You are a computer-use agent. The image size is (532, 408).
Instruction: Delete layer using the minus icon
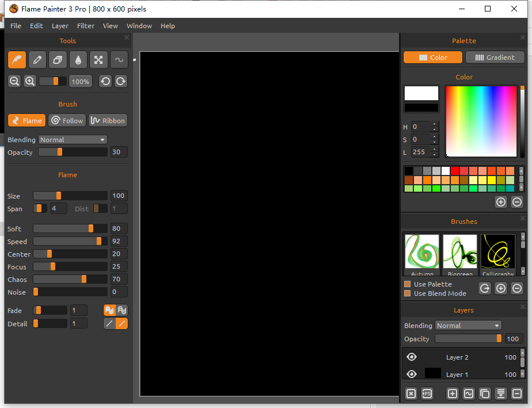click(x=516, y=394)
